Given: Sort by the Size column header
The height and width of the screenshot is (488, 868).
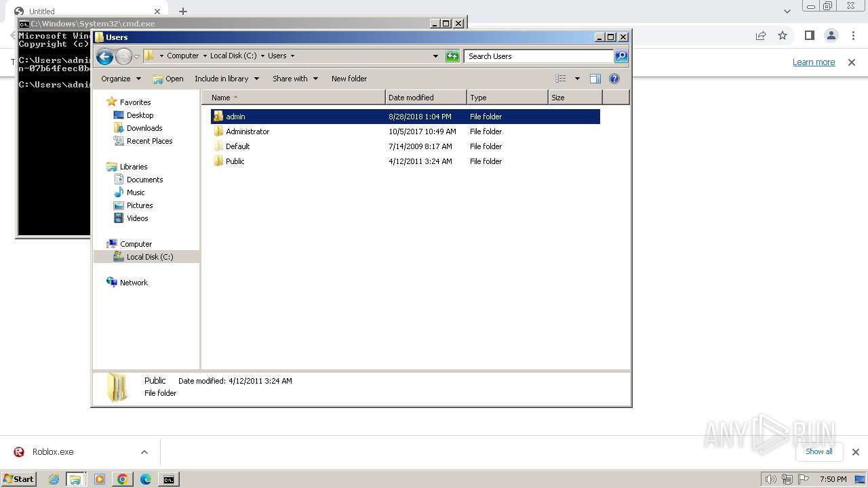Looking at the screenshot, I should pyautogui.click(x=575, y=98).
